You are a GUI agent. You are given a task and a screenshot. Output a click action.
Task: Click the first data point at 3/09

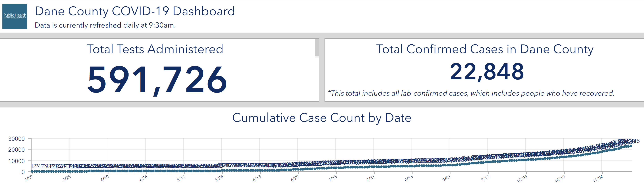(32, 172)
